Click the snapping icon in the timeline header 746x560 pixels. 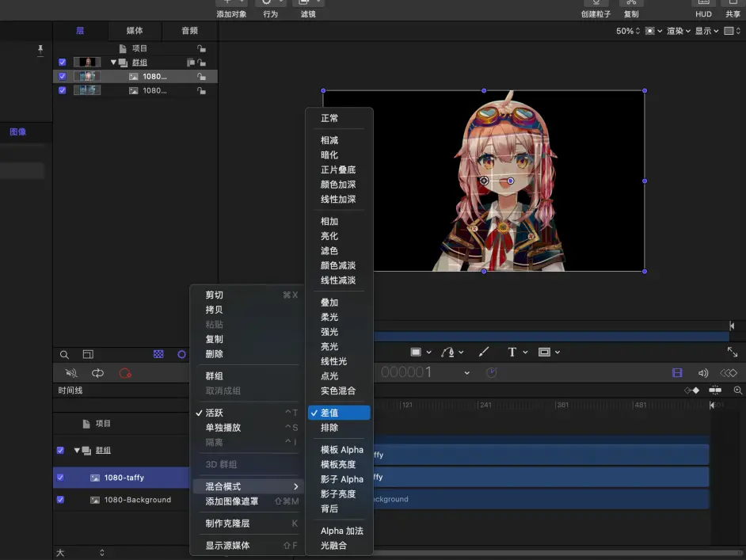(x=715, y=390)
